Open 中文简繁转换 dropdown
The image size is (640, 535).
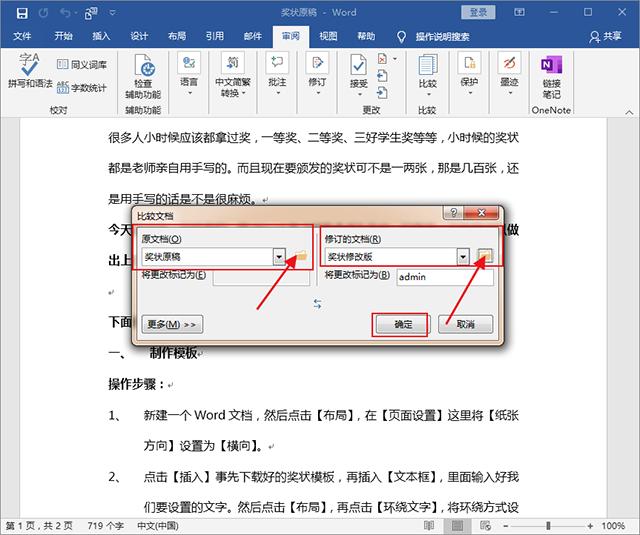coord(232,74)
